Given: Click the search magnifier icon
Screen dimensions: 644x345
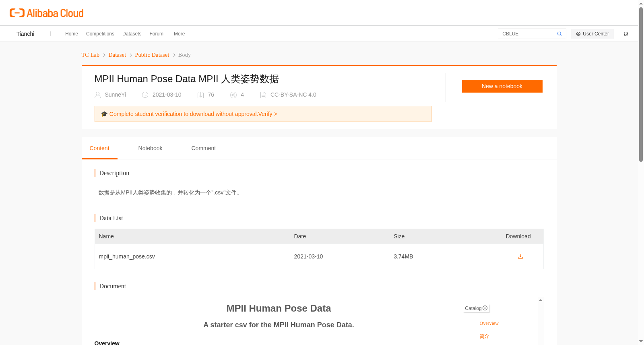Looking at the screenshot, I should pos(559,34).
